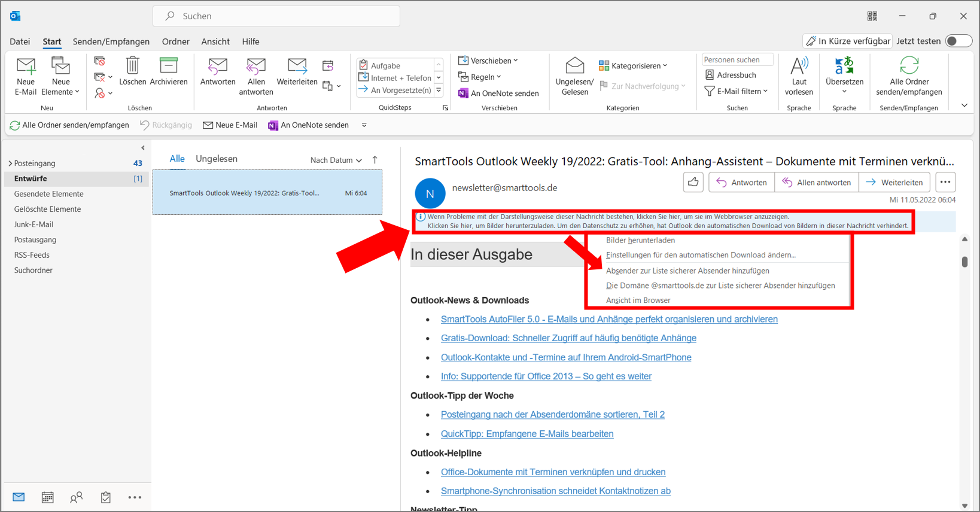Viewport: 980px width, 512px height.
Task: Switch to the Ordner tab
Action: [175, 42]
